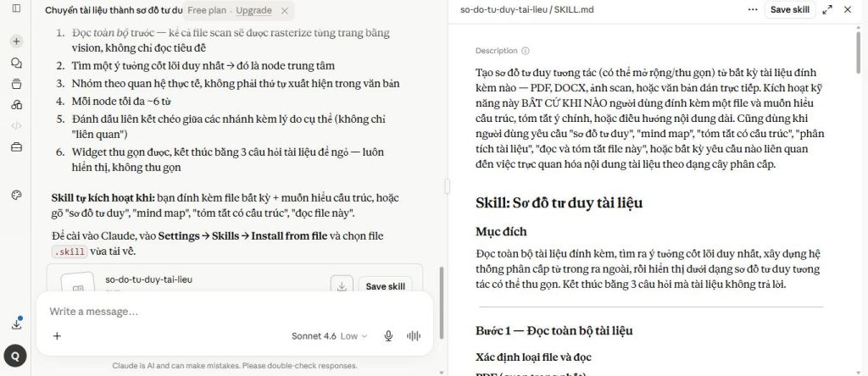Start voice dictation with microphone icon
The width and height of the screenshot is (868, 376).
[388, 335]
